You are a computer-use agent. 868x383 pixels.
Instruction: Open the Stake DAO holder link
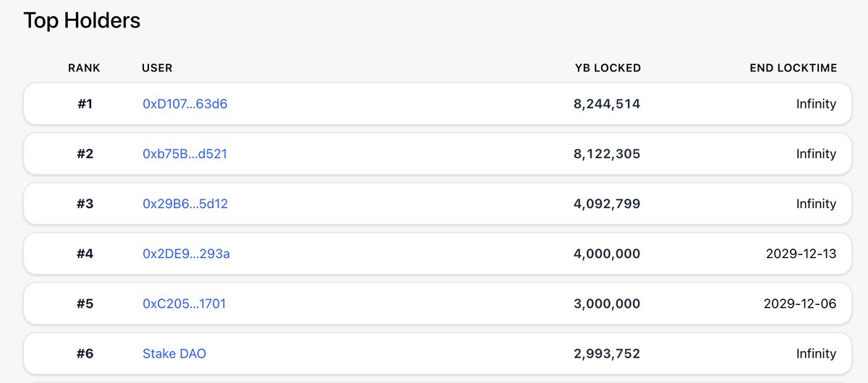coord(174,353)
